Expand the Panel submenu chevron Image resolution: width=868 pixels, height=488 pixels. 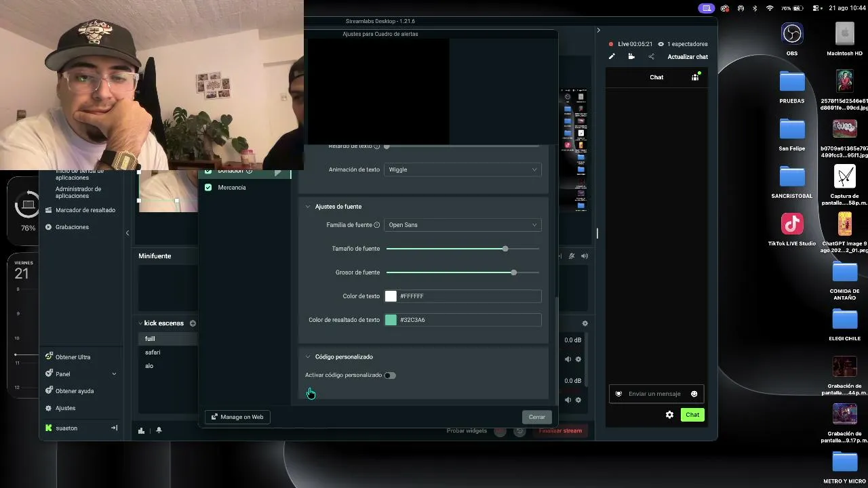[x=114, y=374]
